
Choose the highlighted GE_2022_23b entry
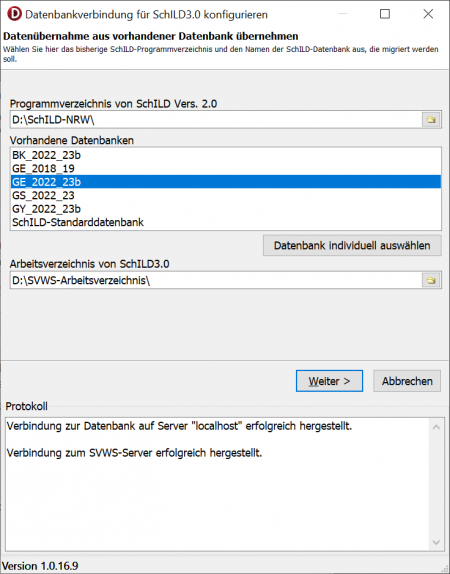226,182
